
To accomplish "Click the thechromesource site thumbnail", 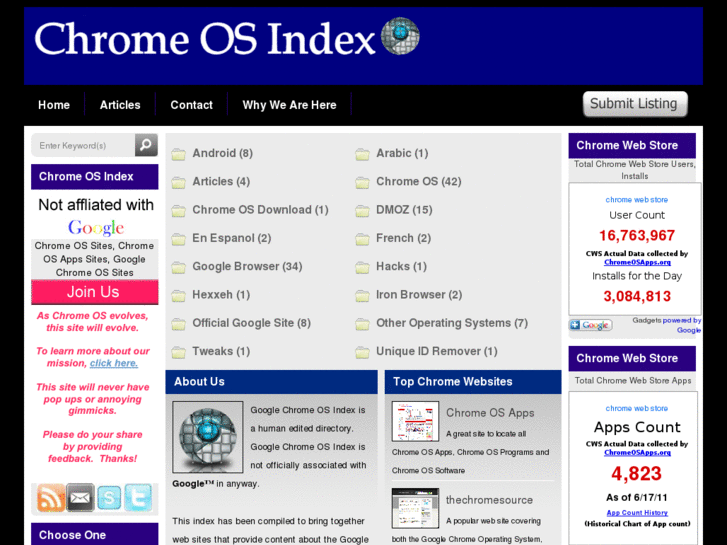I will tap(415, 508).
